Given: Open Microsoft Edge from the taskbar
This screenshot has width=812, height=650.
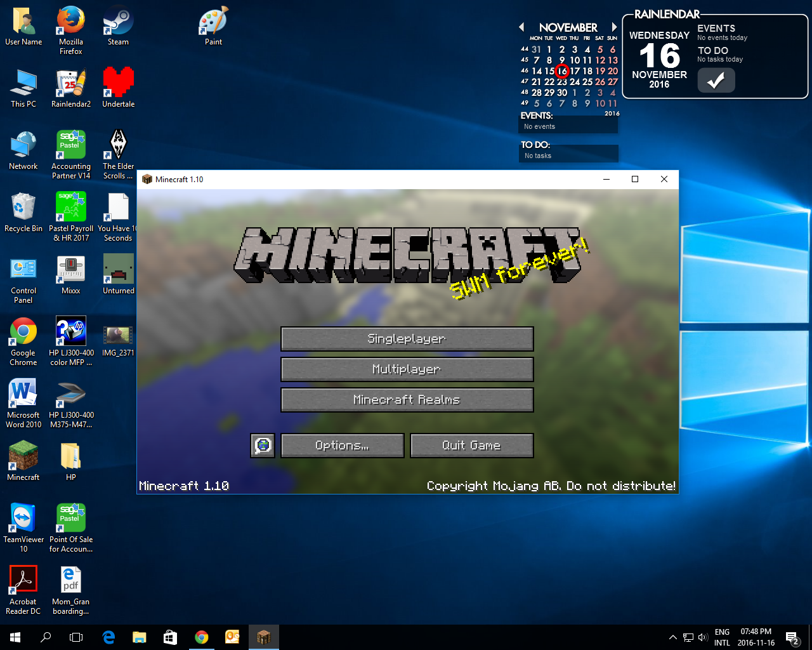Looking at the screenshot, I should pyautogui.click(x=108, y=637).
